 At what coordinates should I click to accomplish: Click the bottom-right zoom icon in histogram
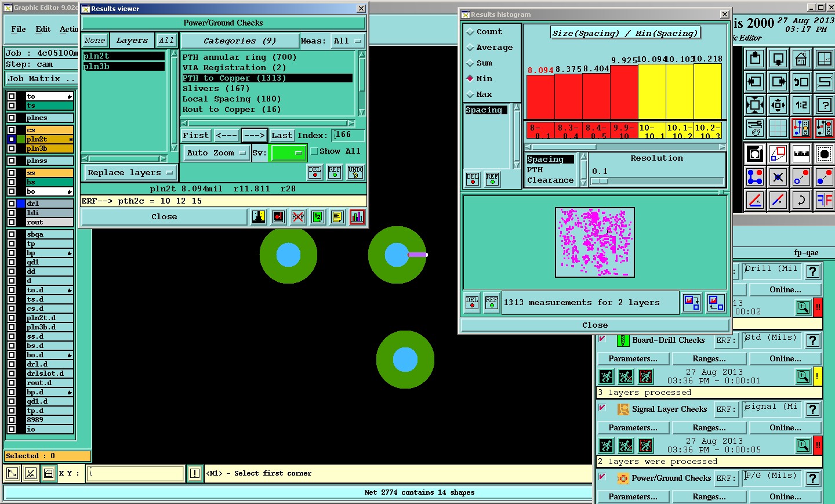coord(716,303)
